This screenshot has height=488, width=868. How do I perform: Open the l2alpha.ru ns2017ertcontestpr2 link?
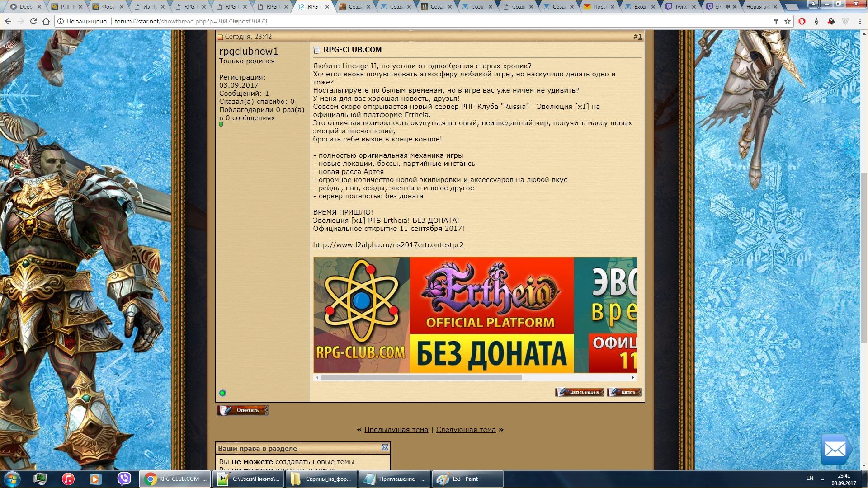pyautogui.click(x=388, y=245)
